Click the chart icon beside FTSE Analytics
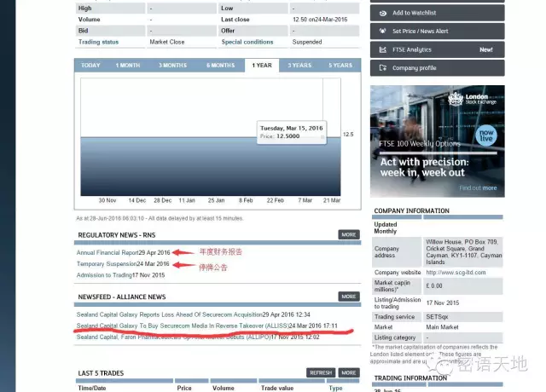This screenshot has width=546, height=392. pos(383,49)
